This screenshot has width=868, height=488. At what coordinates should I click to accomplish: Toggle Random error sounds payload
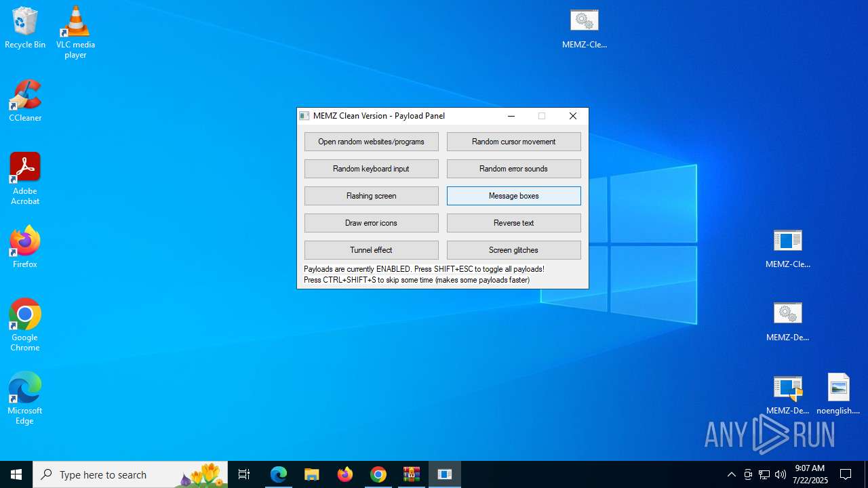point(514,169)
